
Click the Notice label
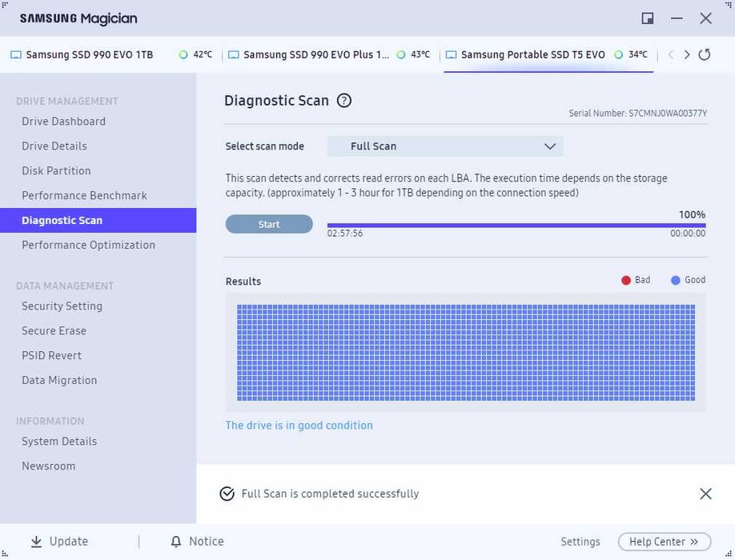(207, 542)
